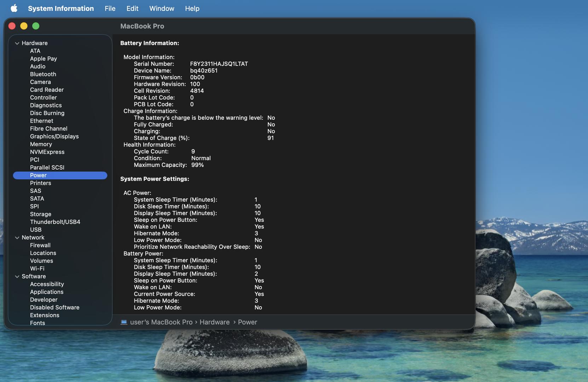Select Wi-Fi under Network
The height and width of the screenshot is (382, 588).
click(37, 269)
